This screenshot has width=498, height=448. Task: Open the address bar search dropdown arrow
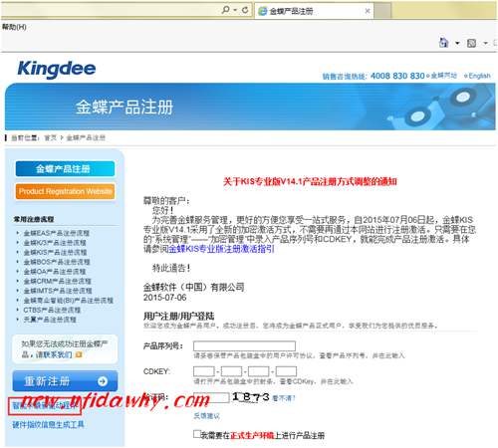pos(235,10)
